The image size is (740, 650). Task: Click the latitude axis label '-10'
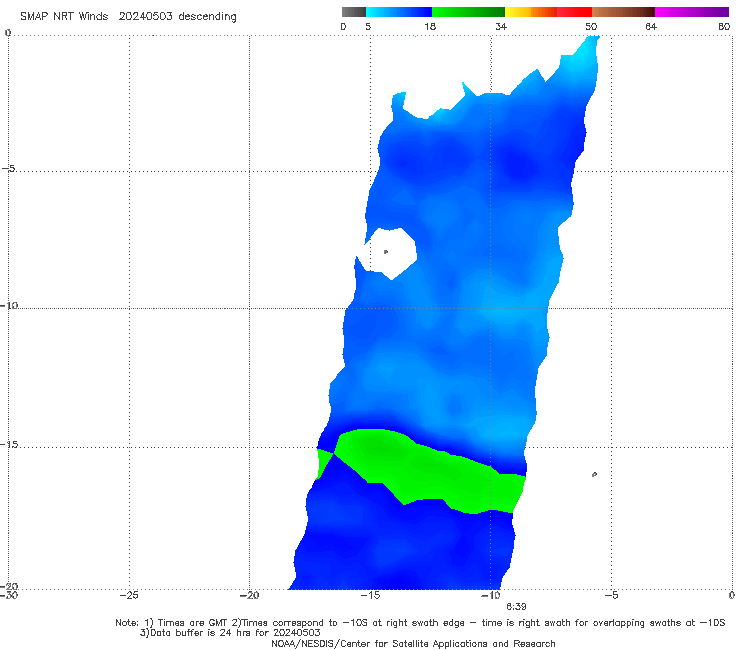click(9, 305)
